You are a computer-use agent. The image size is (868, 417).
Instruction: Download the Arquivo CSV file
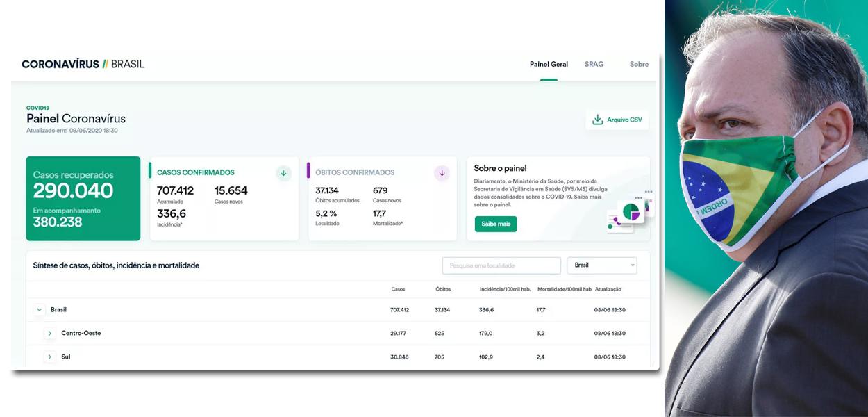pos(617,120)
